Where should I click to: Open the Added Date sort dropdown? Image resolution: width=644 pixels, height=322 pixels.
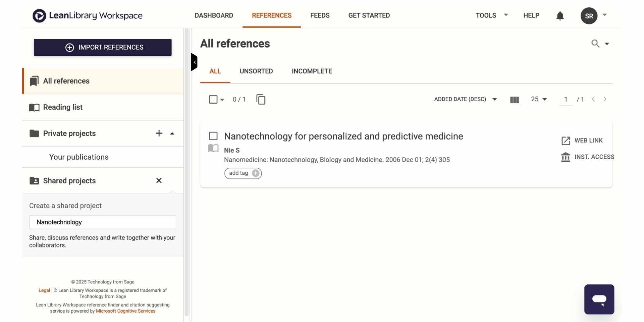(x=465, y=99)
